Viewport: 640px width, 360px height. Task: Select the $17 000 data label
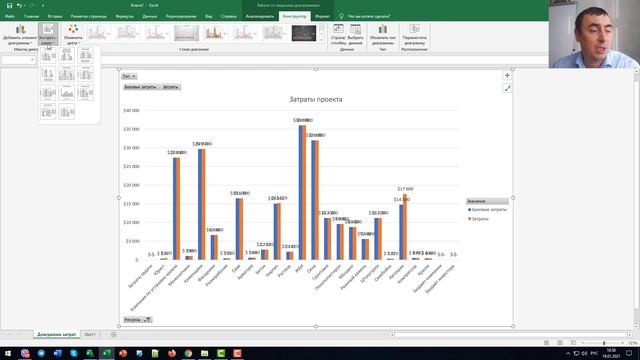coord(405,189)
